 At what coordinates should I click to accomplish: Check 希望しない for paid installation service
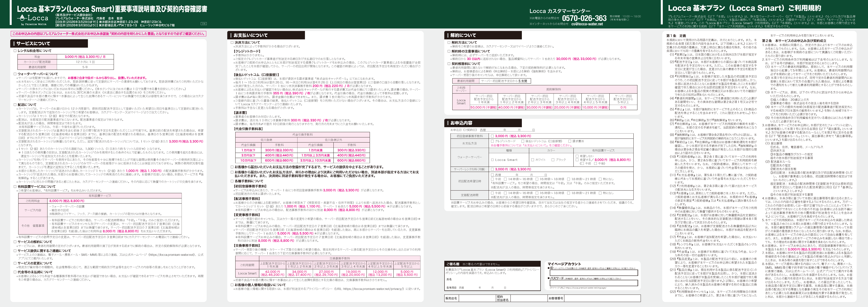click(577, 156)
